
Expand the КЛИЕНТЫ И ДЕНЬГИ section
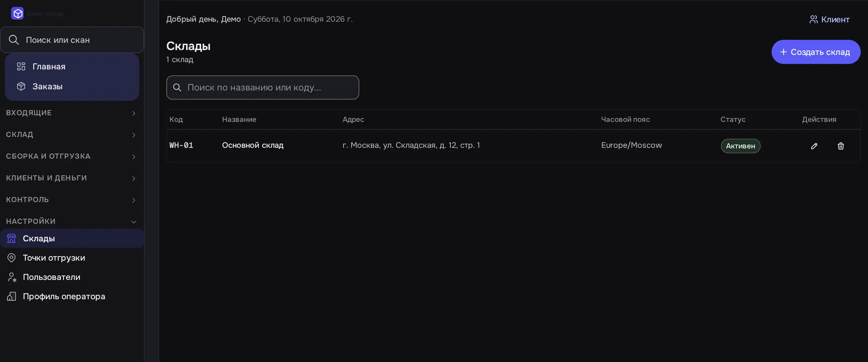point(72,178)
